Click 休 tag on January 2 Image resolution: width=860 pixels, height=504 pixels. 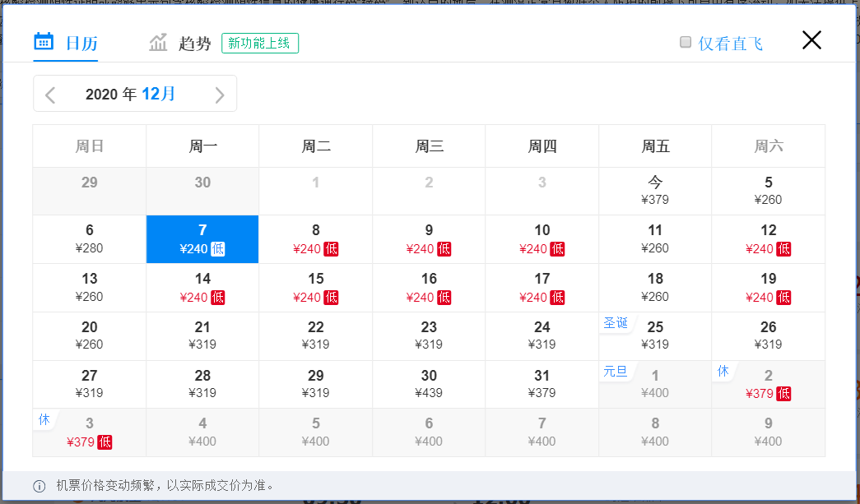723,371
